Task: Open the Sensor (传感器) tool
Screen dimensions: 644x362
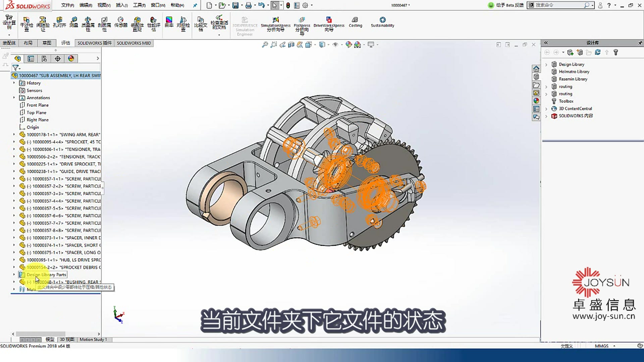Action: coord(121,22)
